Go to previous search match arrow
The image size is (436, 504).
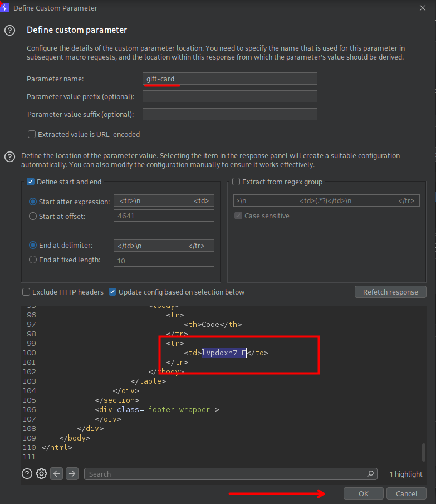(57, 474)
